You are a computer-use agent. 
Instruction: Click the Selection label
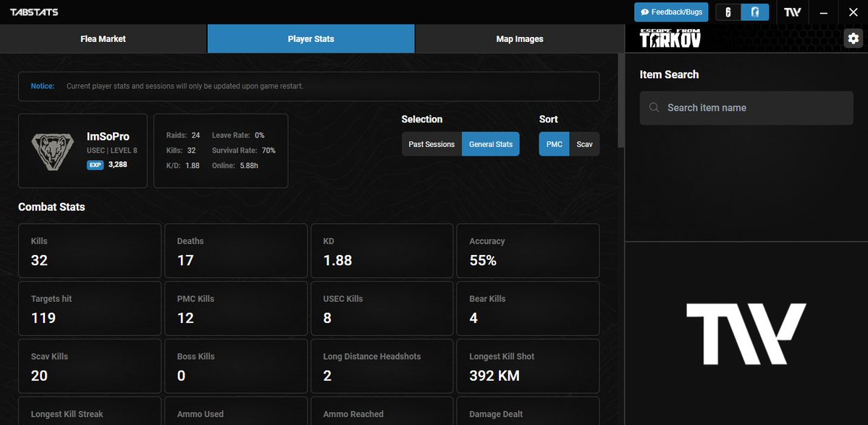422,119
